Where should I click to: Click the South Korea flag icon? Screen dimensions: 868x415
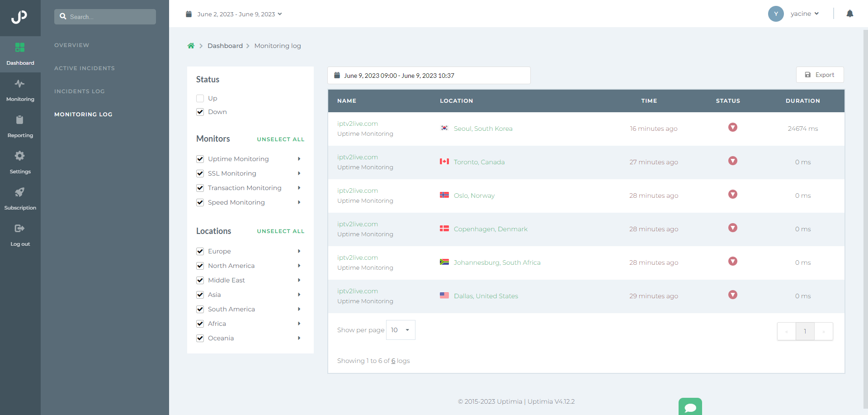pos(444,128)
